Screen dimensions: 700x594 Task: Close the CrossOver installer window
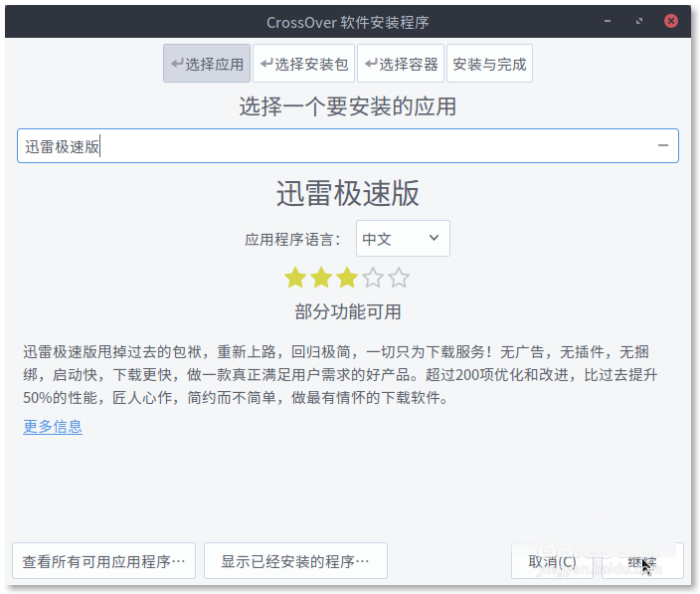point(670,21)
